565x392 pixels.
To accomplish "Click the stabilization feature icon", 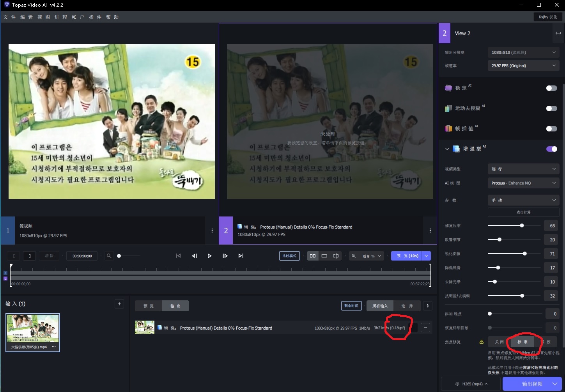I will click(x=448, y=88).
